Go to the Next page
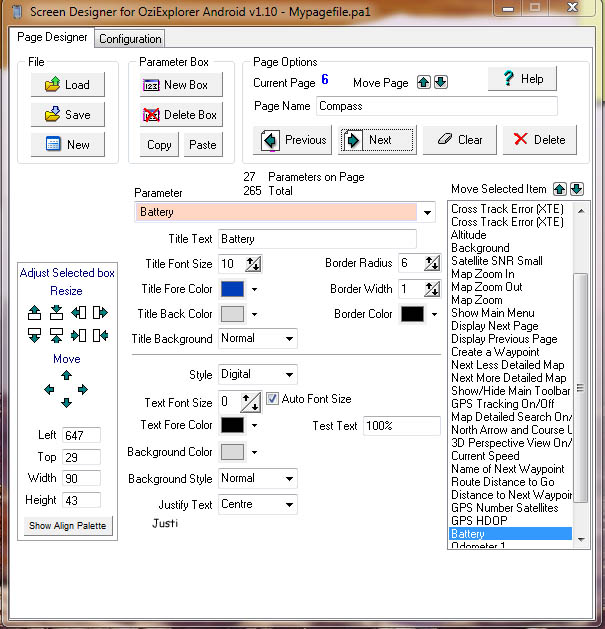Viewport: 605px width, 629px height. point(377,140)
